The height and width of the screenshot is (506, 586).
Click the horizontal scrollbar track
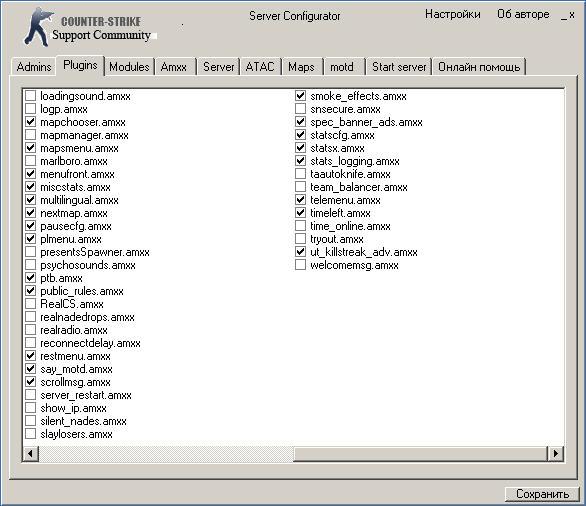420,454
